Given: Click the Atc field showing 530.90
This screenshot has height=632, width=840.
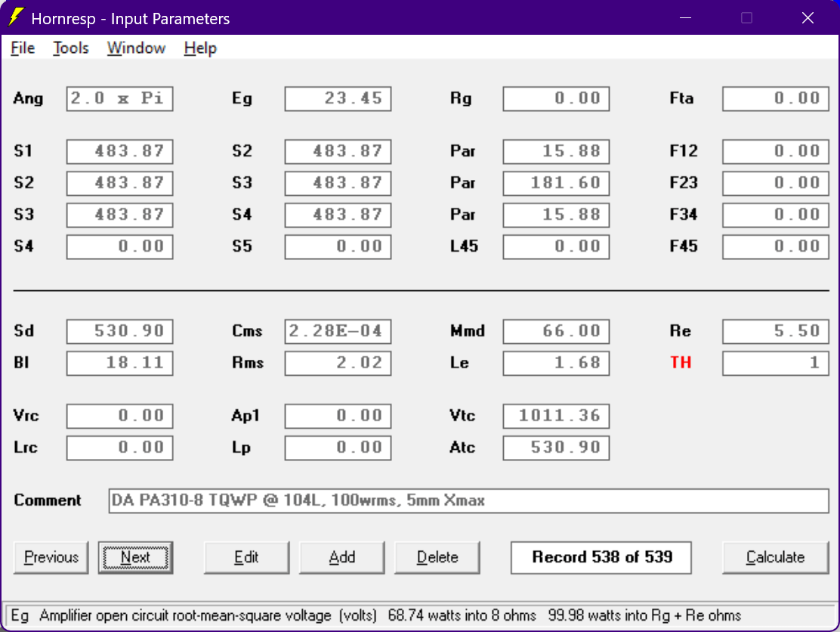Looking at the screenshot, I should point(556,448).
